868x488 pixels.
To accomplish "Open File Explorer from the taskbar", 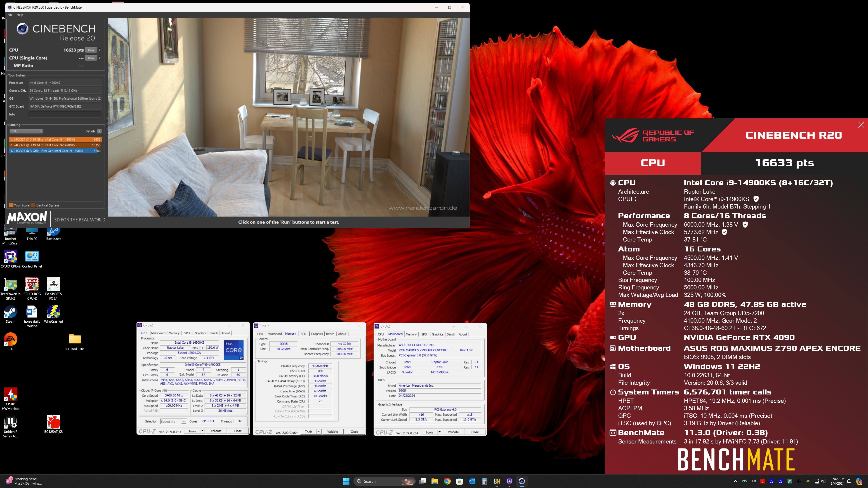I will coord(435,481).
